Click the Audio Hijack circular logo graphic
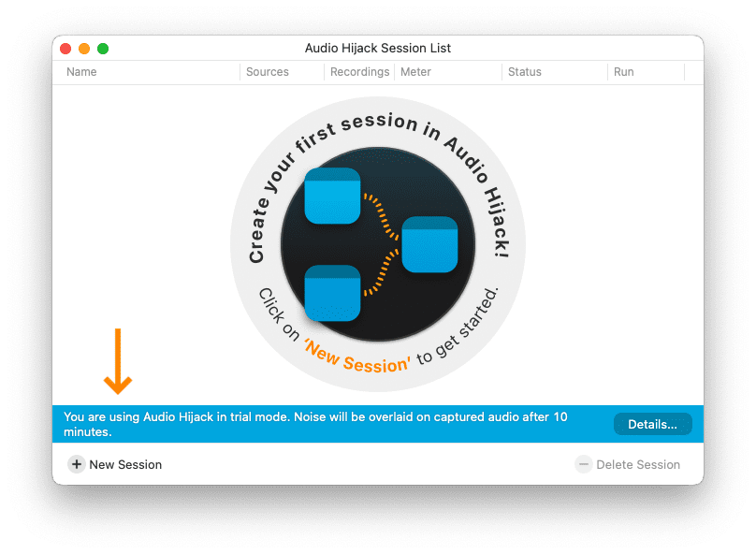Viewport: 756px width, 554px height. click(x=378, y=244)
